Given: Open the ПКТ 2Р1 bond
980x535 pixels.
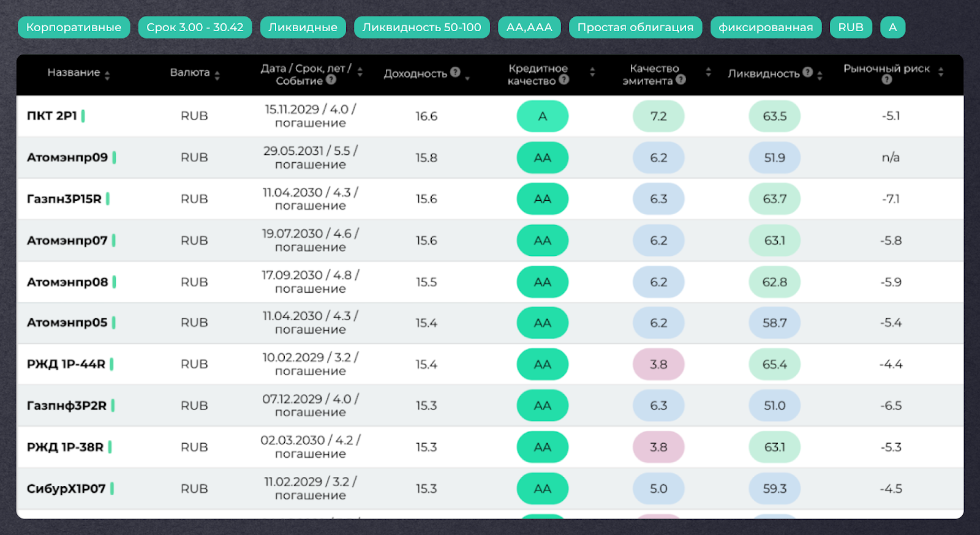Looking at the screenshot, I should coord(52,116).
